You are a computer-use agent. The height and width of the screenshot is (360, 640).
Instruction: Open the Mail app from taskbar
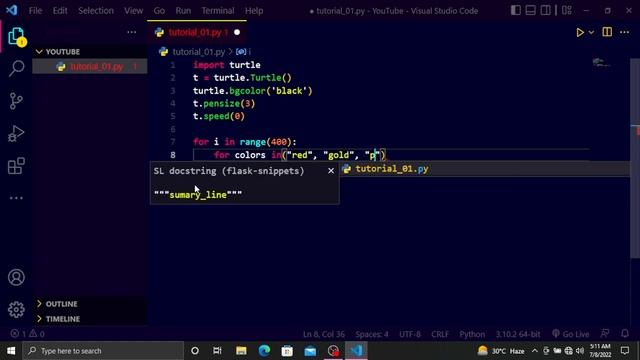[x=310, y=351]
